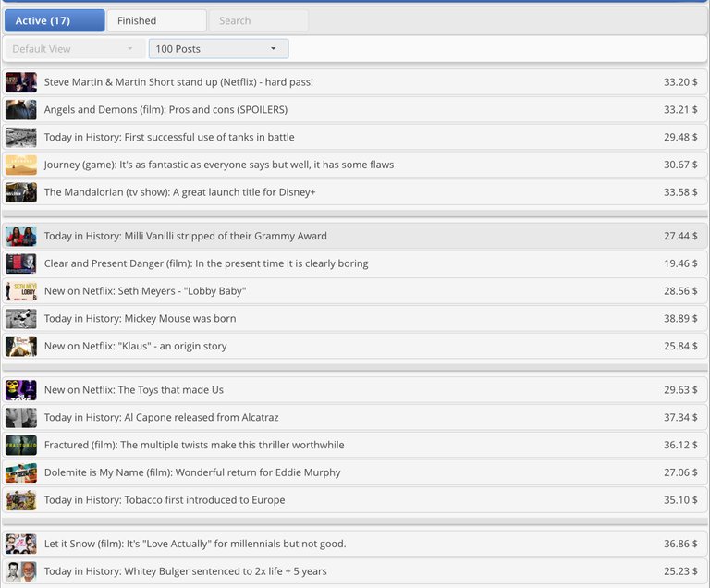Open the Fractured film post thumbnail
Image resolution: width=710 pixels, height=588 pixels.
[x=21, y=446]
